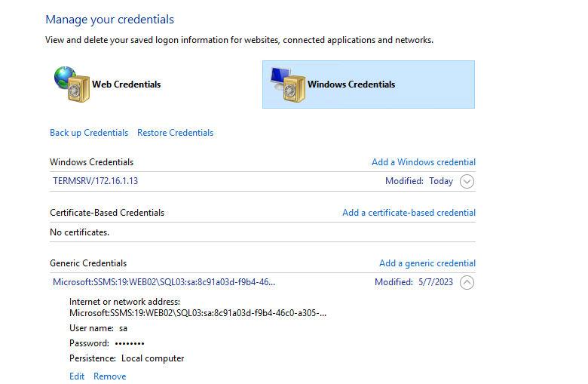Screen dimensions: 588x384
Task: Click the Manage your credentials heading
Action: pyautogui.click(x=109, y=20)
